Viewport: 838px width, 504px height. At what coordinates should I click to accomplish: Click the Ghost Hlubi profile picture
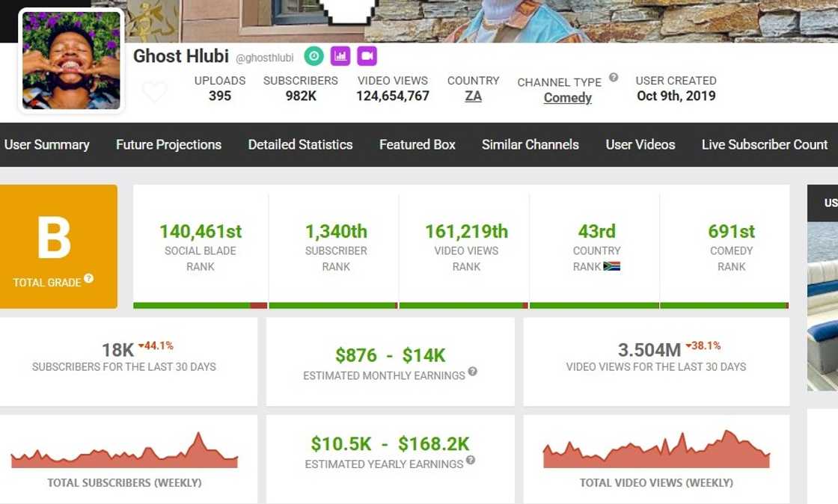pos(71,61)
